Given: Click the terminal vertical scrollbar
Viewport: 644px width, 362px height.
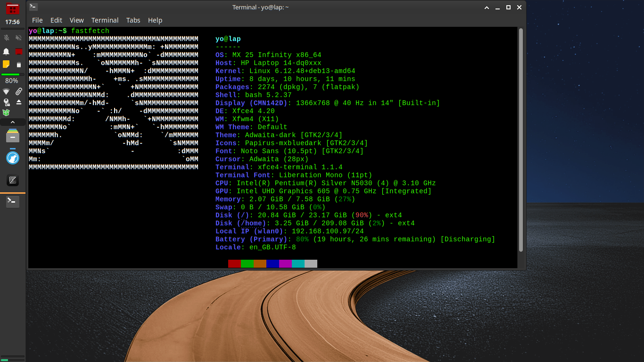Looking at the screenshot, I should [x=521, y=140].
